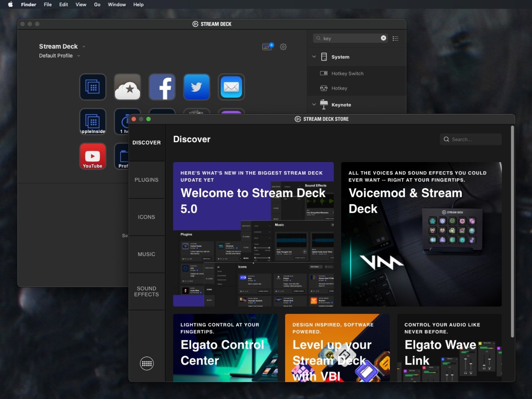
Task: Switch to the Music store tab
Action: (147, 254)
